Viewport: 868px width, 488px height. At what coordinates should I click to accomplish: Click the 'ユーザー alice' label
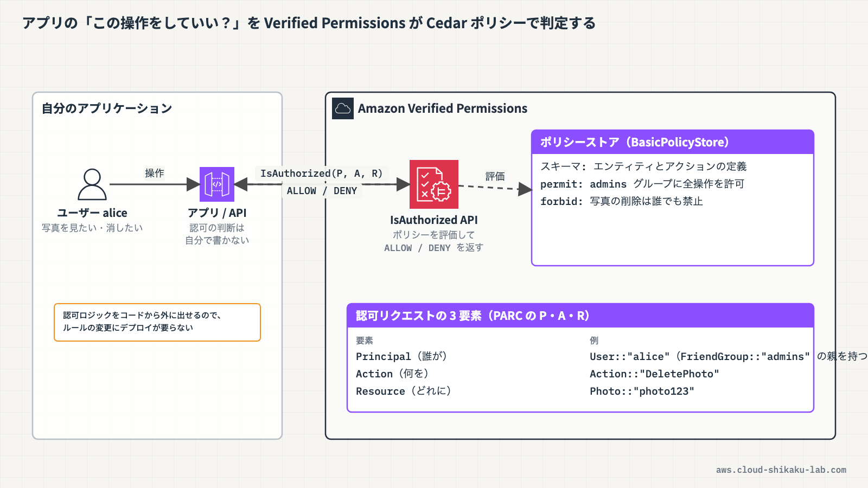pyautogui.click(x=92, y=213)
